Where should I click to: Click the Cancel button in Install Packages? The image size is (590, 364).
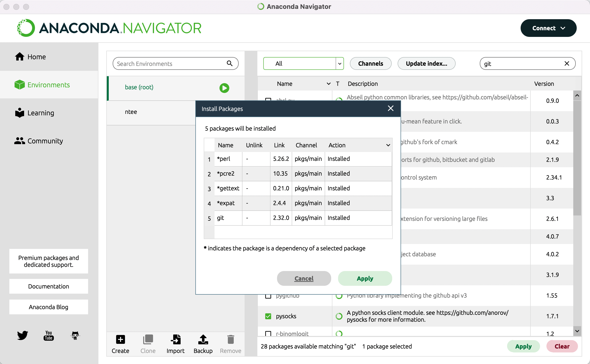[x=304, y=278]
